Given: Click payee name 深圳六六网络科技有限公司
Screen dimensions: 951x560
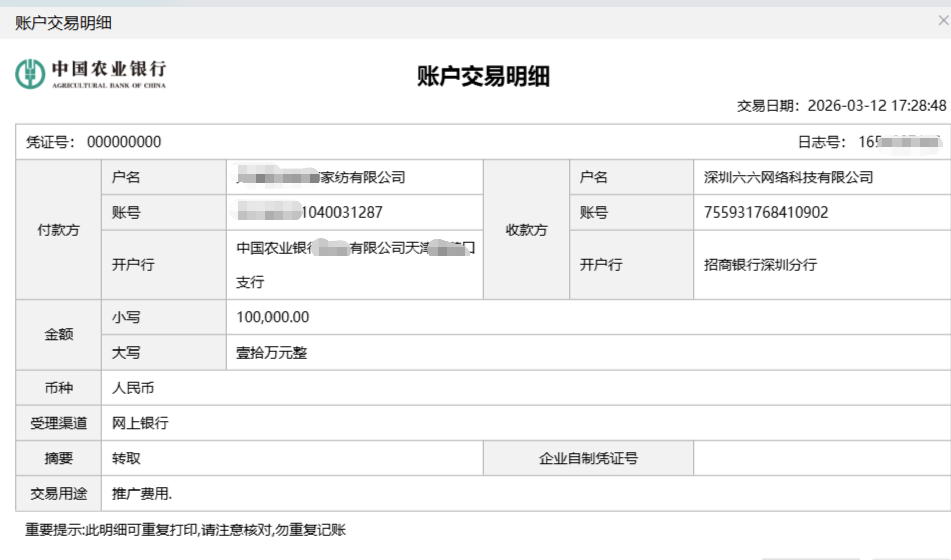Looking at the screenshot, I should 788,177.
